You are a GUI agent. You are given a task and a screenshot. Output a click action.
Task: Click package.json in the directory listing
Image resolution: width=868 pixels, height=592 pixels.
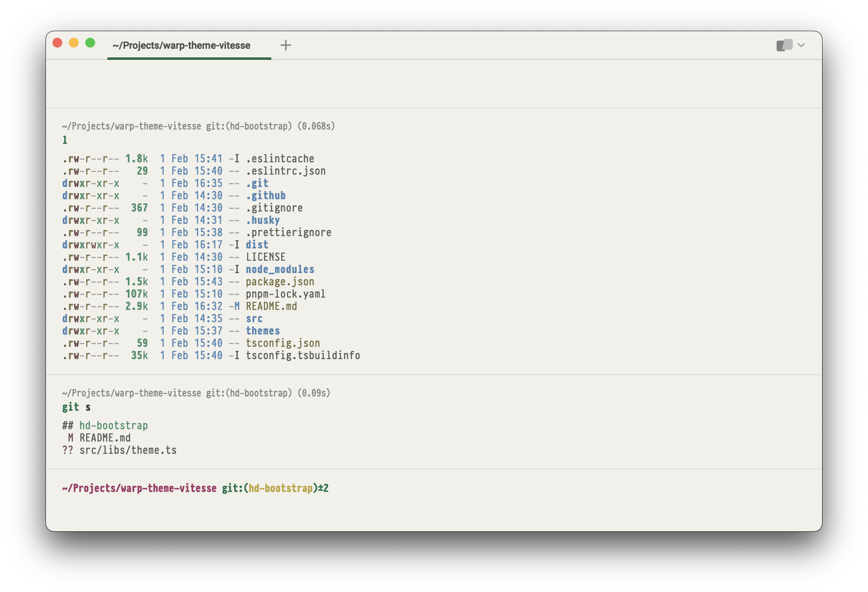coord(280,282)
